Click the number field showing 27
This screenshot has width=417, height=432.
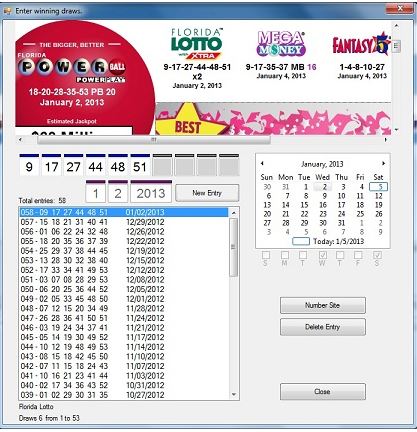(x=73, y=165)
